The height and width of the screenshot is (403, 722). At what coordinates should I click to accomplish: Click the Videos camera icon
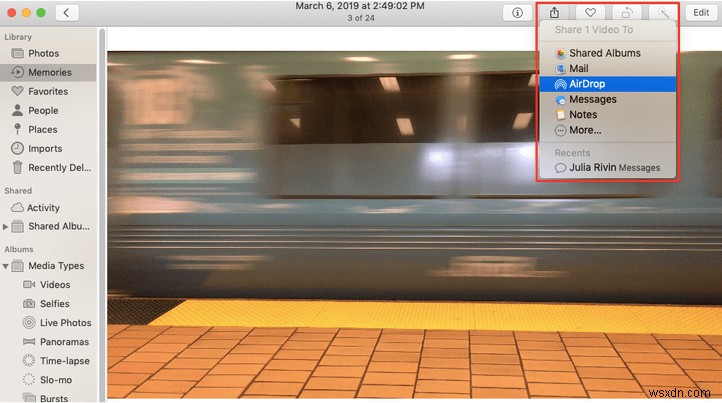tap(29, 285)
